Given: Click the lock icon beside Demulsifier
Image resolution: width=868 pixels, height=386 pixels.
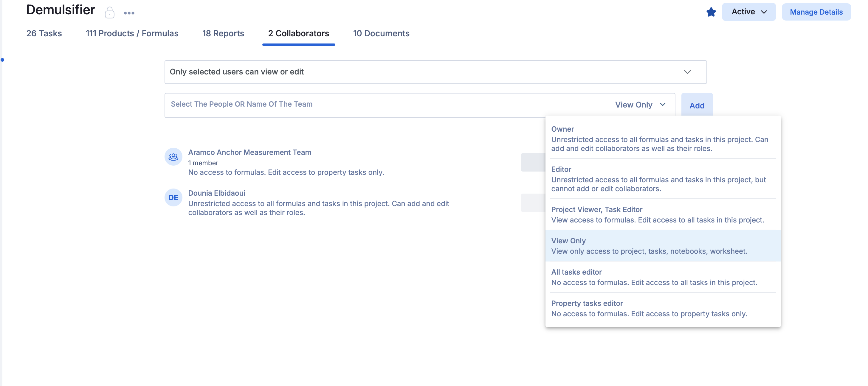Looking at the screenshot, I should [109, 13].
